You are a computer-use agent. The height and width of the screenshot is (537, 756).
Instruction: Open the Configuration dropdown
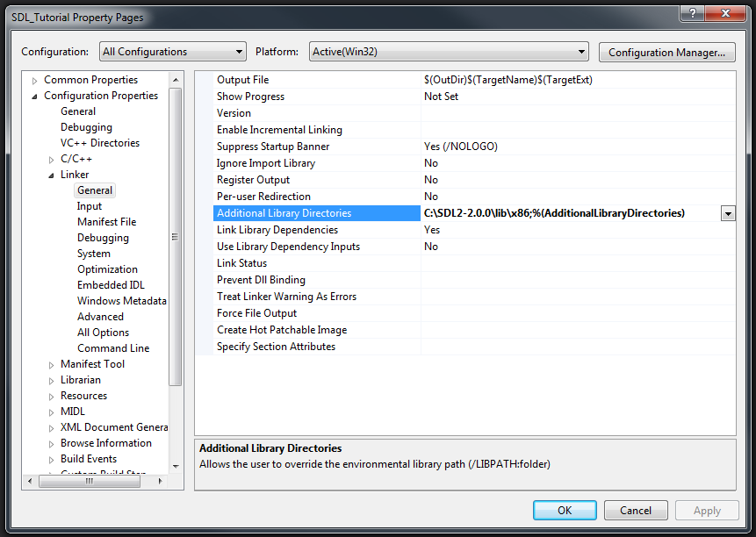point(172,52)
